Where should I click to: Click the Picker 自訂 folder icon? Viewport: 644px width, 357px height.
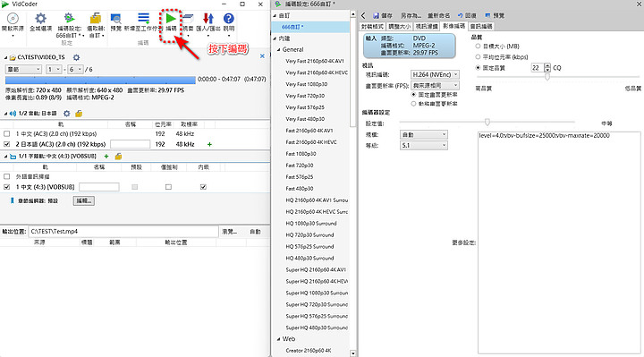tap(96, 18)
